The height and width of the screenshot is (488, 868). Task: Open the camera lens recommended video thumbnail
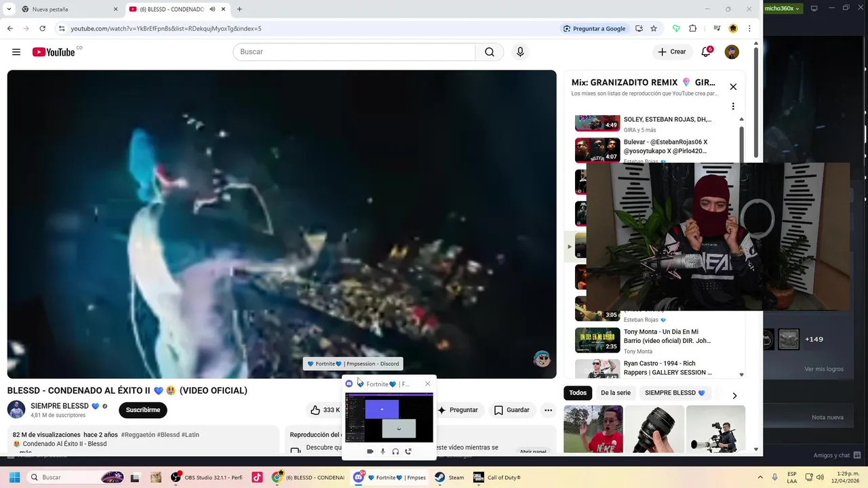pyautogui.click(x=654, y=429)
